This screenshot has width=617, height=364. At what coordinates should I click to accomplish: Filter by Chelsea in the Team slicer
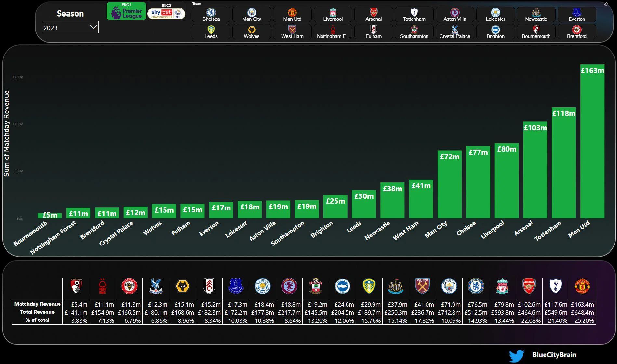[x=211, y=15]
